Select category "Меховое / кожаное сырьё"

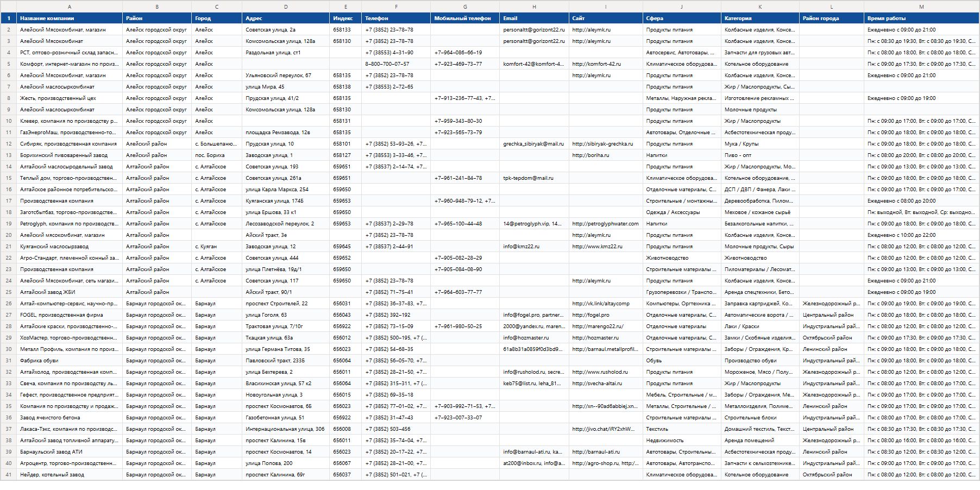coord(760,212)
